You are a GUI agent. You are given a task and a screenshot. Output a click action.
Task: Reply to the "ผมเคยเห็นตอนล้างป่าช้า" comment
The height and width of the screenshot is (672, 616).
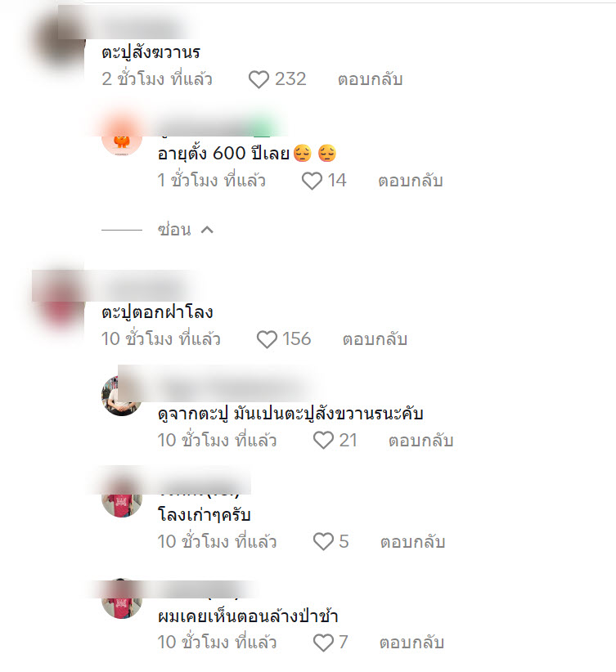[411, 643]
